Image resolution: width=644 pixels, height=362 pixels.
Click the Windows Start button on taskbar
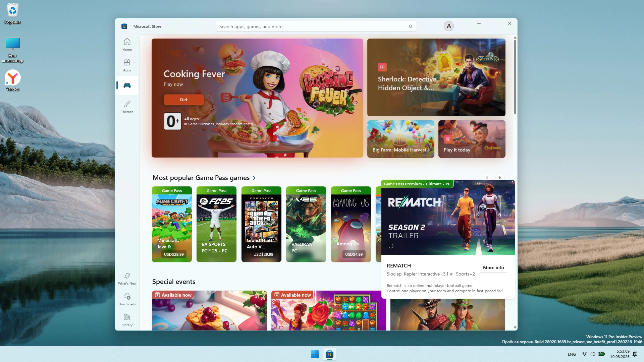[315, 354]
